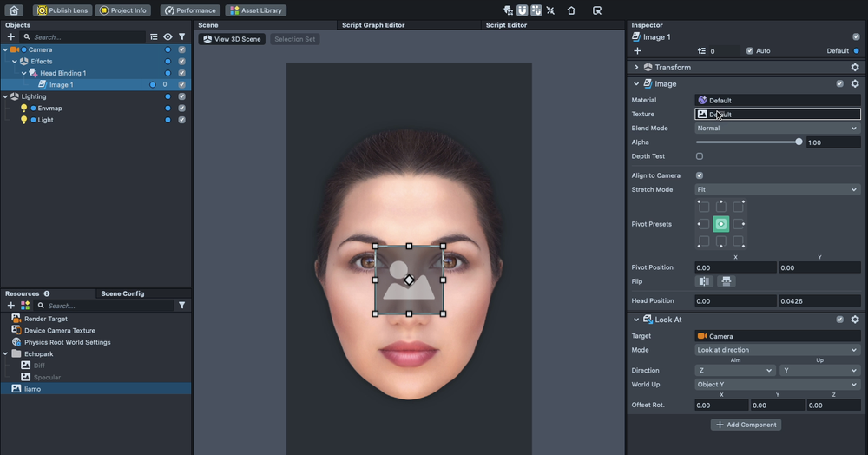This screenshot has height=455, width=868.
Task: Toggle the Auto checkbox in Inspector
Action: coord(750,51)
